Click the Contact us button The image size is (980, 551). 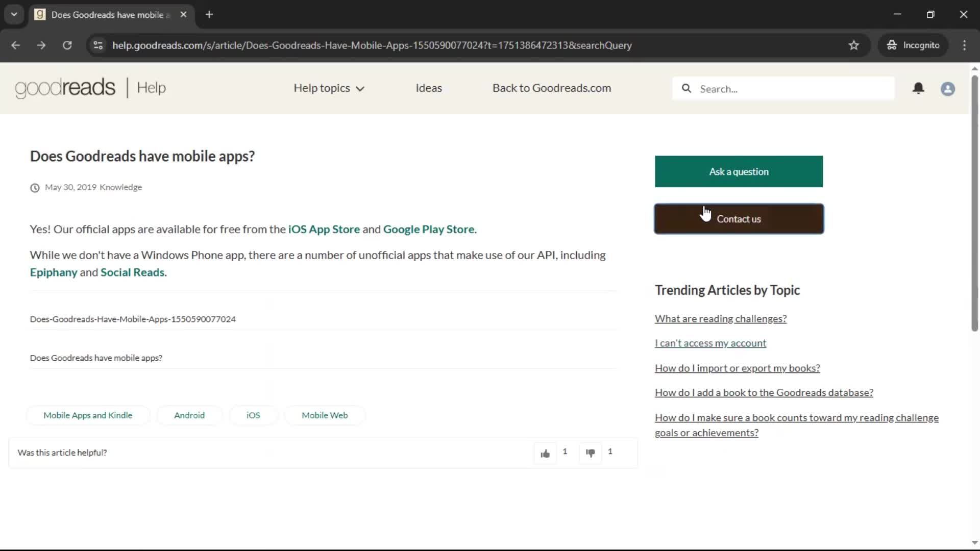coord(739,219)
